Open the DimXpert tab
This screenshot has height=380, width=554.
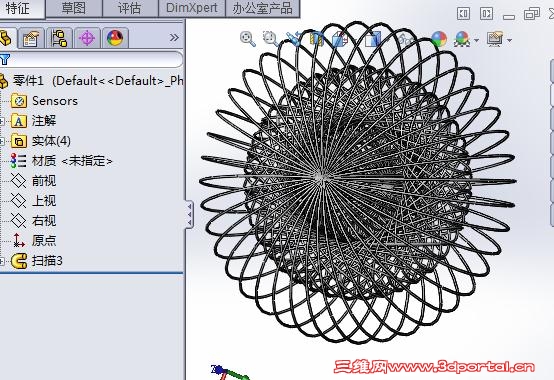[192, 8]
